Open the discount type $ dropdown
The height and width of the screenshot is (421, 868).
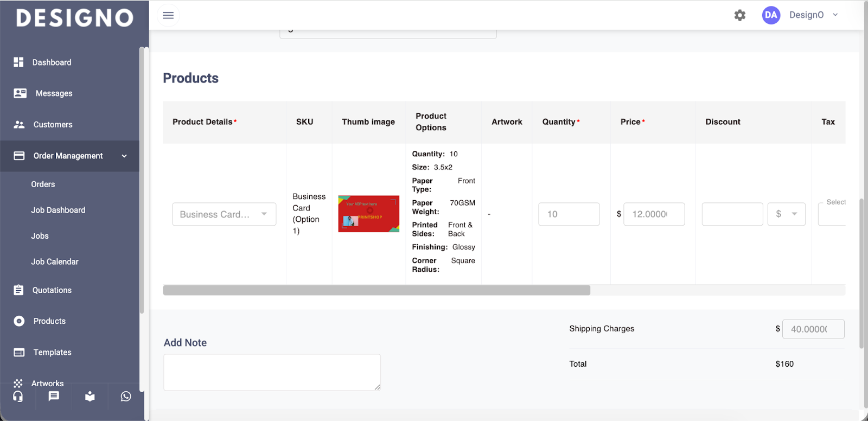click(786, 214)
